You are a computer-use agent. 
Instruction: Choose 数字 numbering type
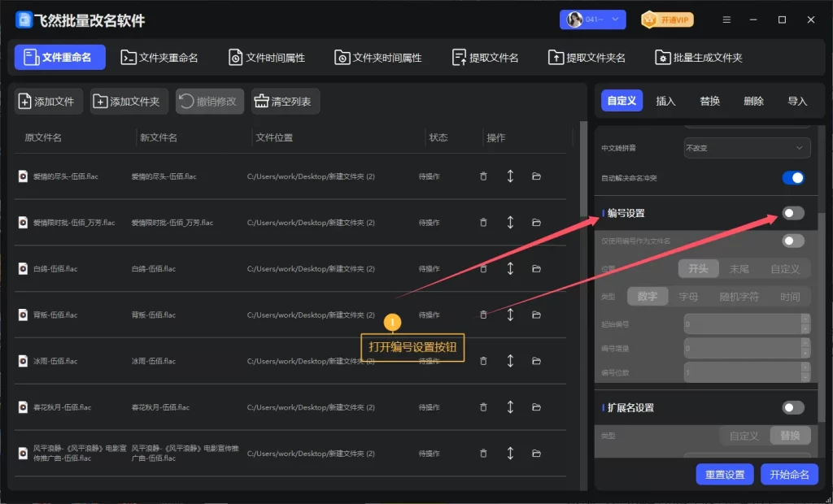coord(648,297)
